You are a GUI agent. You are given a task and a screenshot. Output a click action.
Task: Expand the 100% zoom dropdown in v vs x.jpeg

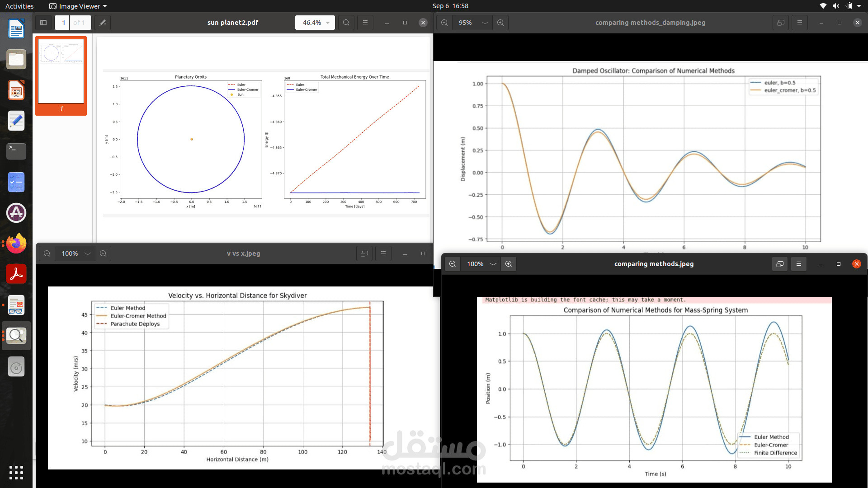[88, 253]
